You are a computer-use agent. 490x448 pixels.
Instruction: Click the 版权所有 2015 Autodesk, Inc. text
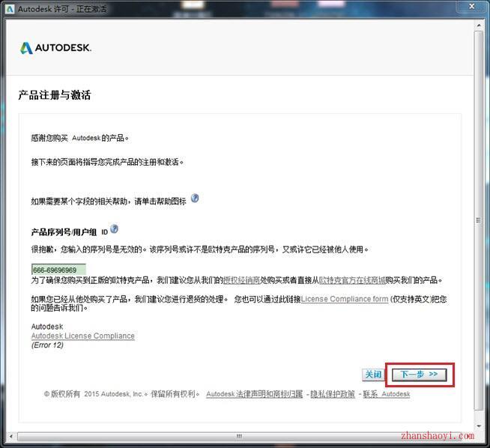click(x=121, y=394)
